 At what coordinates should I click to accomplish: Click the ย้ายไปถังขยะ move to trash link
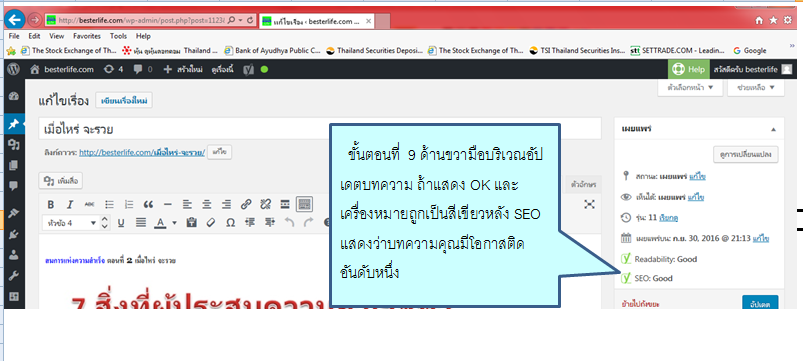click(640, 304)
